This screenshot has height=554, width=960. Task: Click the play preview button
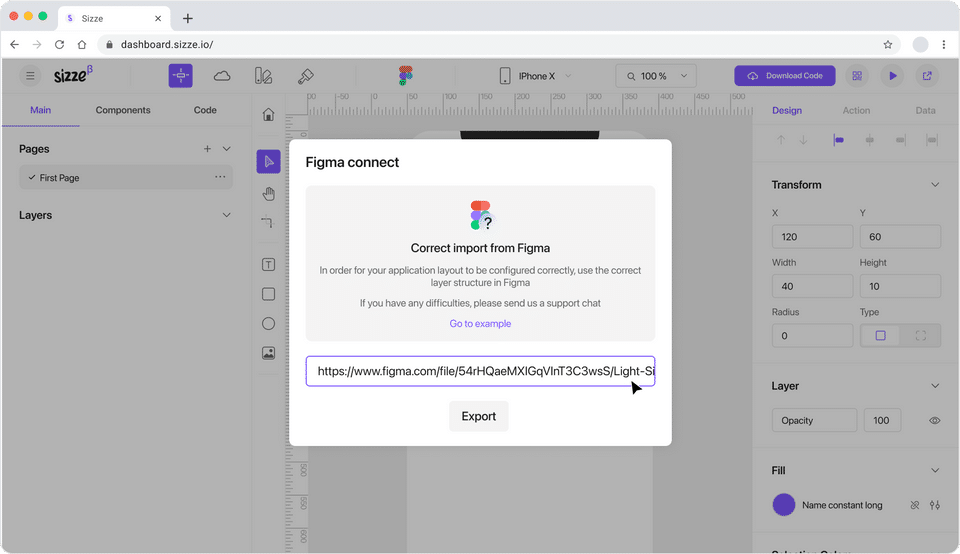coord(893,76)
